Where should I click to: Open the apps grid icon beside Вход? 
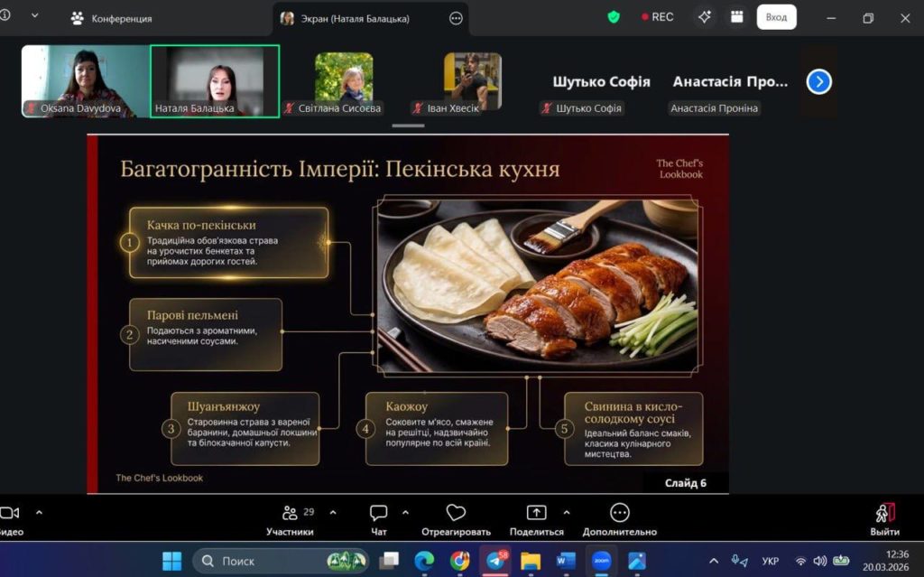tap(737, 17)
